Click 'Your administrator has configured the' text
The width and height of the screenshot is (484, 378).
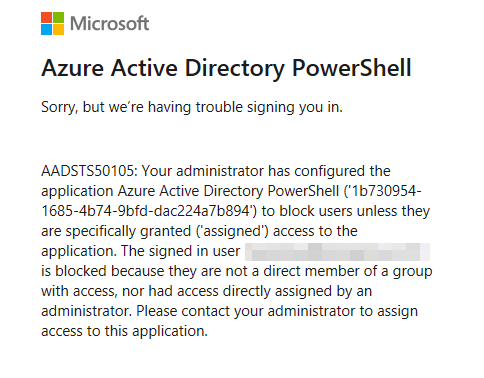tap(266, 172)
